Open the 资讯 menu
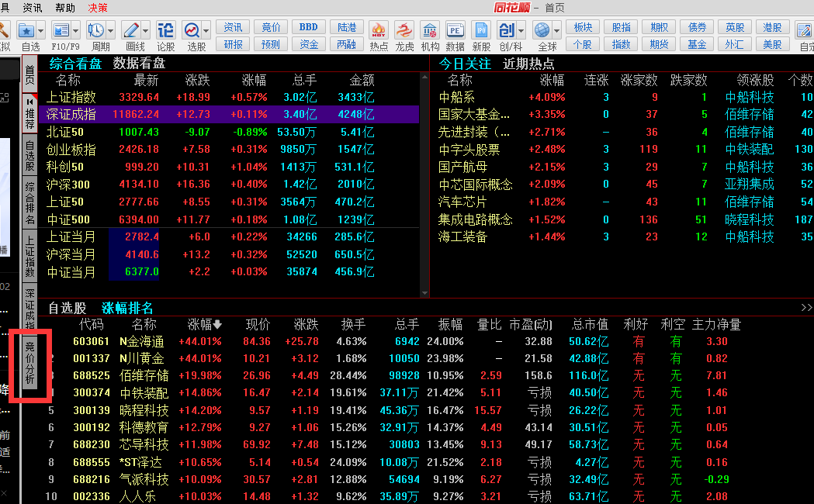Screen dimensions: 814x504 click(x=33, y=8)
